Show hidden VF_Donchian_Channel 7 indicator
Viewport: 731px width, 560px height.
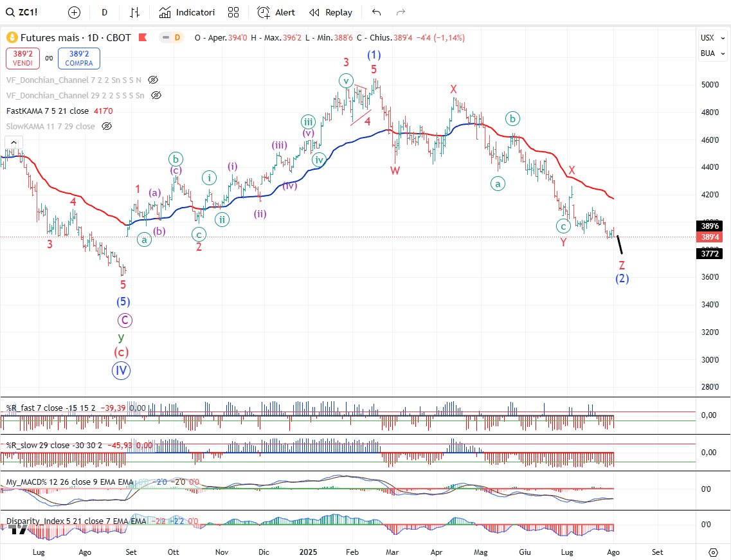[153, 80]
